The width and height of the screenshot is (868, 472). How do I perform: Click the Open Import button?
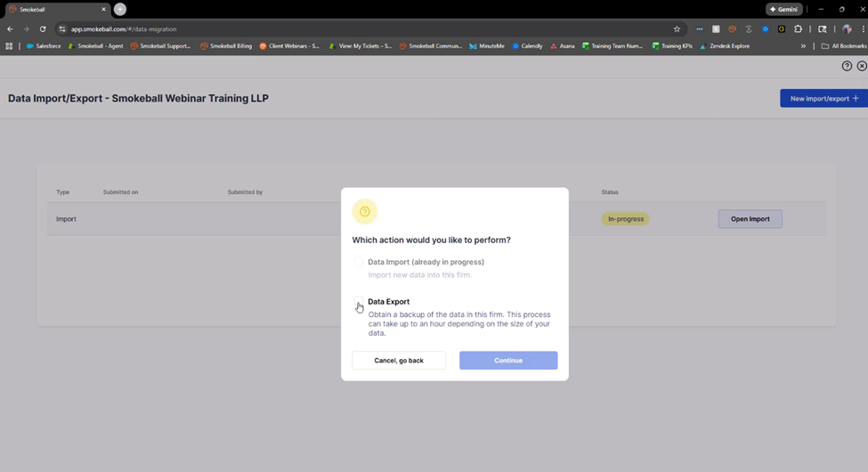[x=750, y=219]
